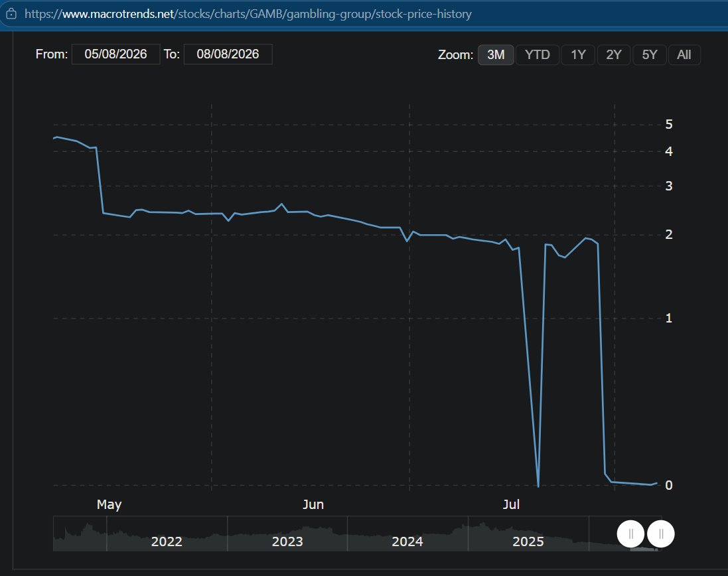Click 2022 in the navigator timeline

pyautogui.click(x=167, y=541)
